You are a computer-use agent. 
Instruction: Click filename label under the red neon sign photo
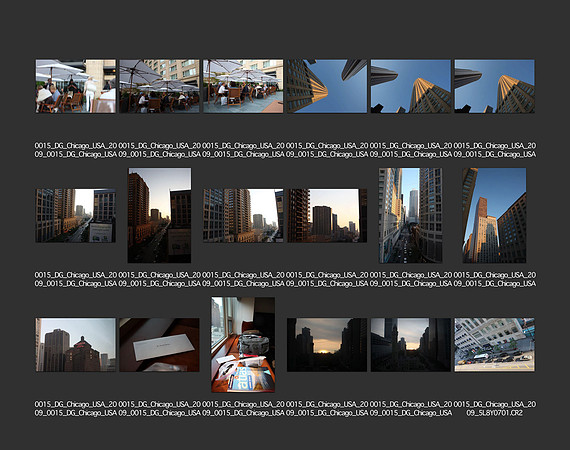pyautogui.click(x=76, y=409)
